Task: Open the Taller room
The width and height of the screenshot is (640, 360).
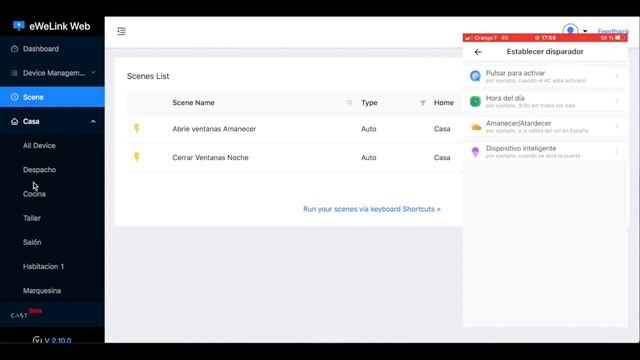Action: [32, 218]
